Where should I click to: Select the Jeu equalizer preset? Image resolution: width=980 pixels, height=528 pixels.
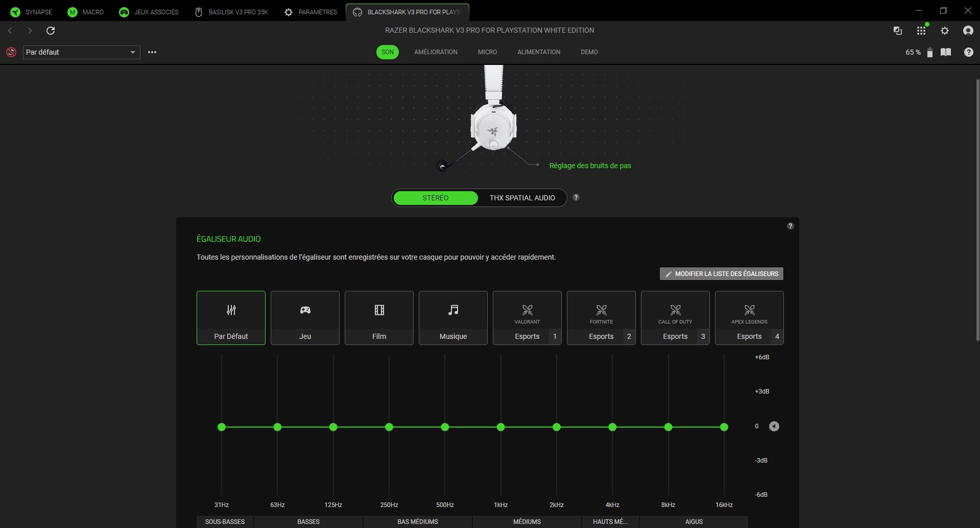[x=305, y=317]
